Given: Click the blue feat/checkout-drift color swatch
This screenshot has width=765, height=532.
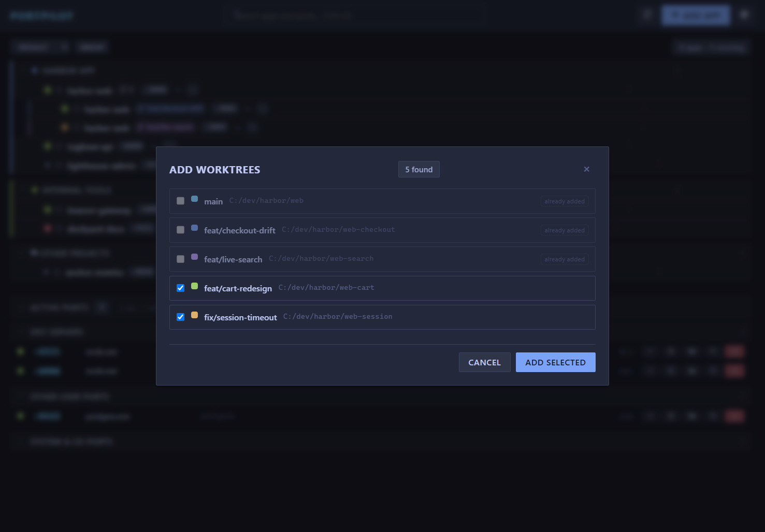Looking at the screenshot, I should [194, 228].
